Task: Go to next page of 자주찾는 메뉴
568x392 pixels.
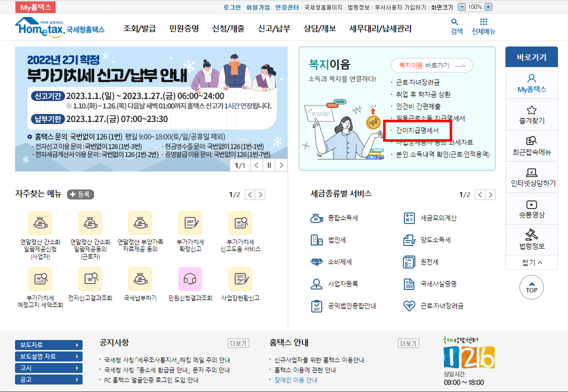Action: click(260, 194)
